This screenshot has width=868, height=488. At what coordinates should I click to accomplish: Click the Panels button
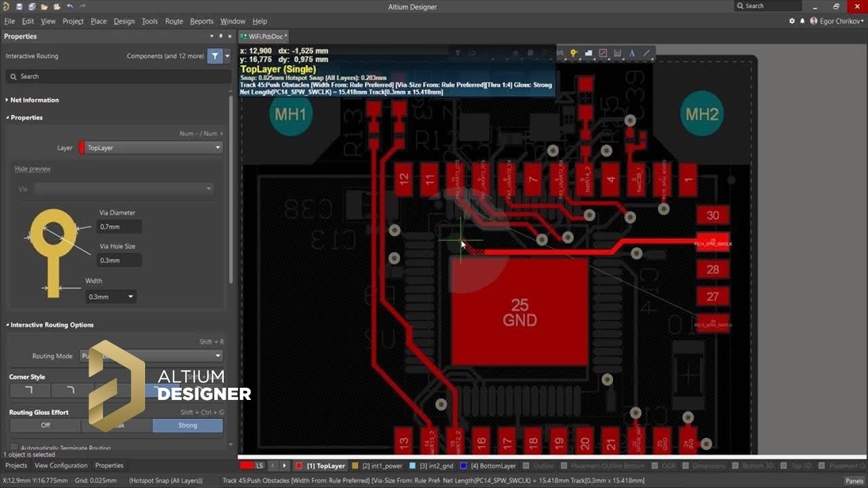(854, 481)
